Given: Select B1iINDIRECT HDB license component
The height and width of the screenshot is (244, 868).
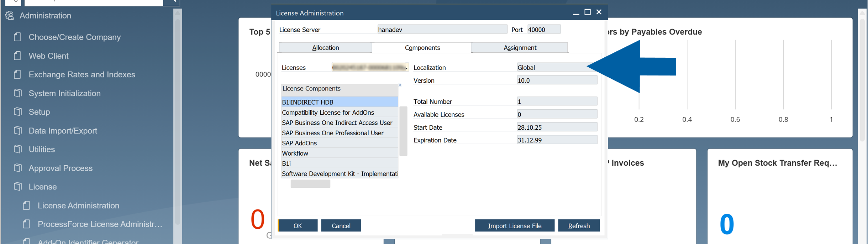Looking at the screenshot, I should tap(340, 102).
